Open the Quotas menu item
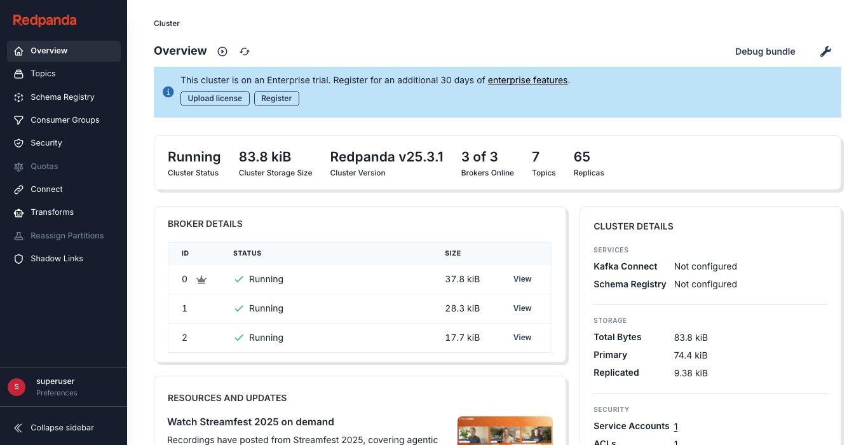This screenshot has width=868, height=445. (x=44, y=167)
